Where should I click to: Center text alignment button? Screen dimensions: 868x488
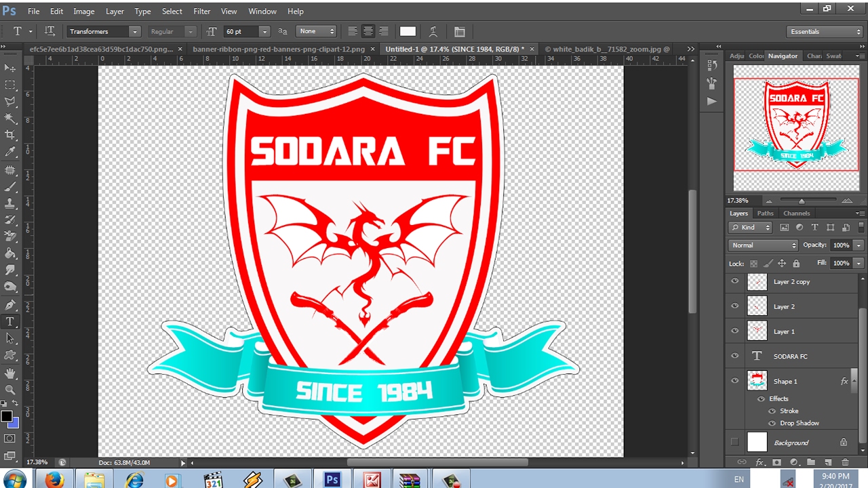(368, 31)
